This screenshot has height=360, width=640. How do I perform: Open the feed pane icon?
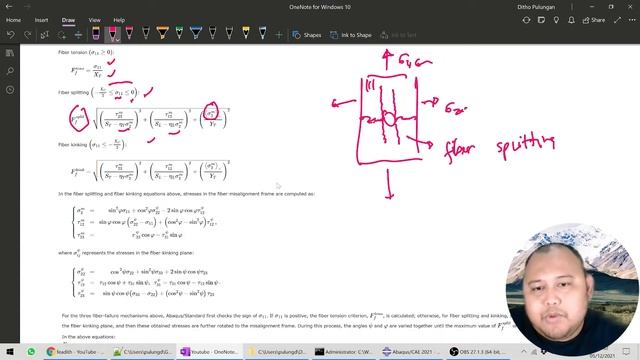pos(541,20)
